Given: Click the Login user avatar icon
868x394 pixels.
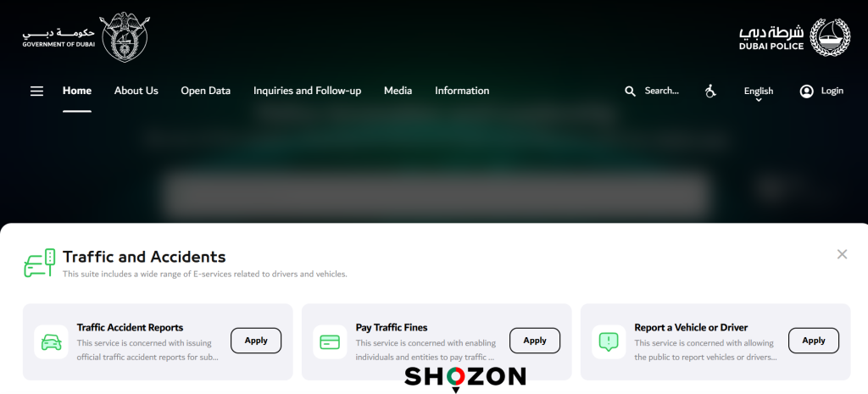Looking at the screenshot, I should pos(807,92).
